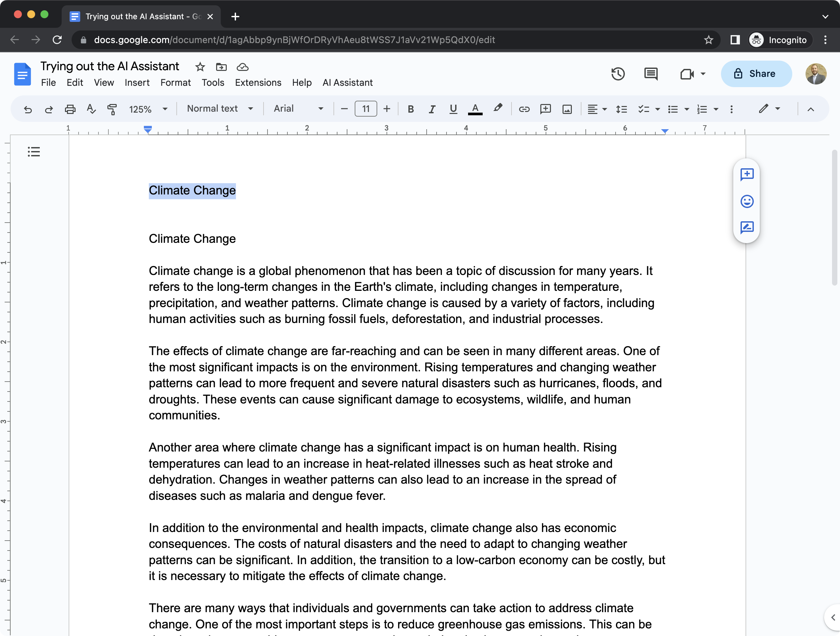Show more toolbar options via three dots
840x636 pixels.
click(x=731, y=109)
